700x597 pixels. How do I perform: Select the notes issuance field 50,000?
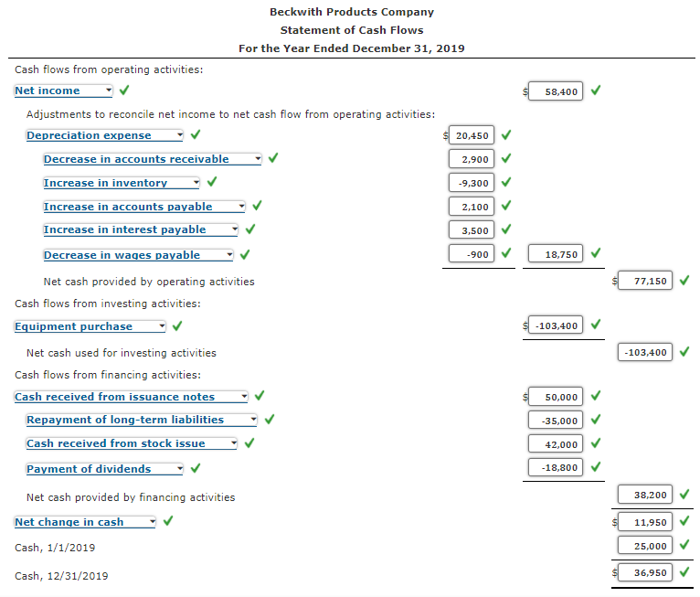point(556,396)
